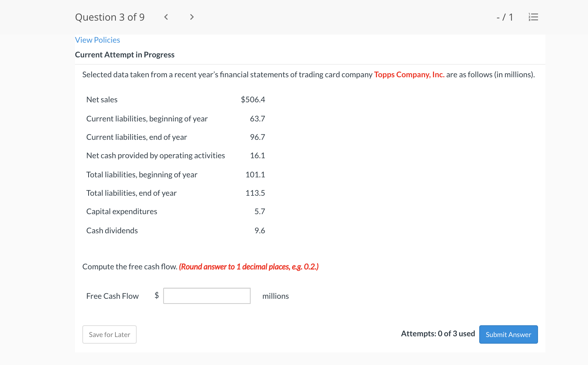Select the Current Attempt in Progress heading
588x365 pixels.
[x=125, y=54]
